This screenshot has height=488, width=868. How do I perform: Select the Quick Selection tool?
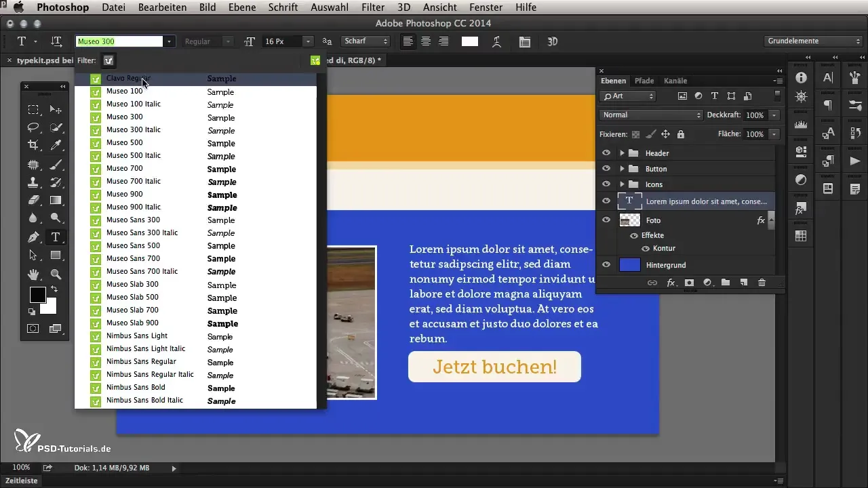(56, 127)
